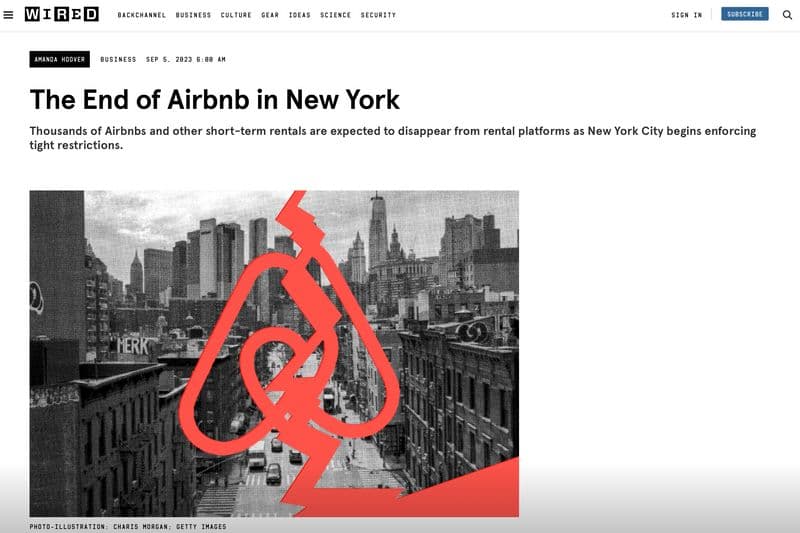
Task: Select Culture in the top navigation
Action: click(236, 15)
